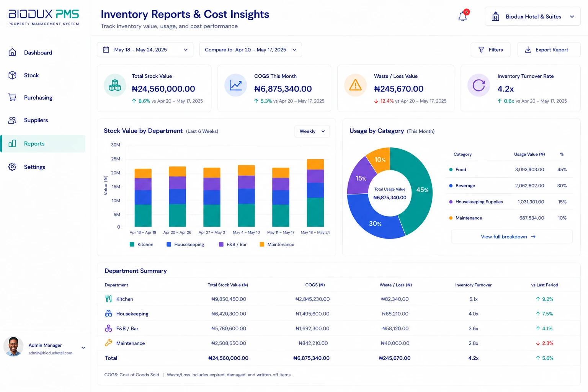The image size is (588, 392).
Task: Click the Total Stock Value cubes icon
Action: click(115, 85)
